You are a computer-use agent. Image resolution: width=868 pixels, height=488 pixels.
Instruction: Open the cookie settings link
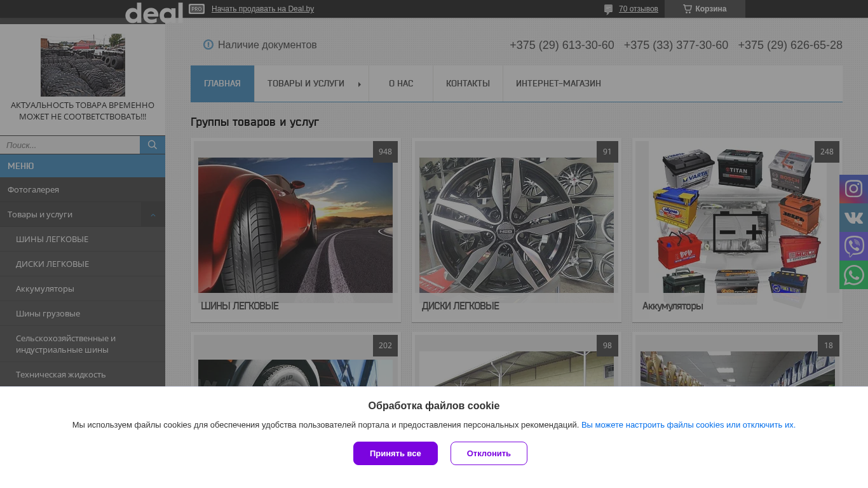tap(688, 425)
